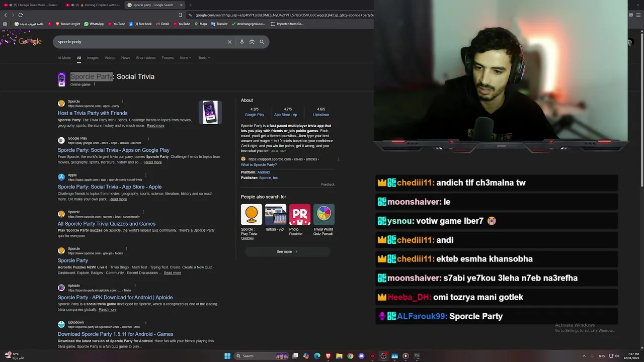Switch to Chicago Blues Music browser tab

pyautogui.click(x=31, y=5)
